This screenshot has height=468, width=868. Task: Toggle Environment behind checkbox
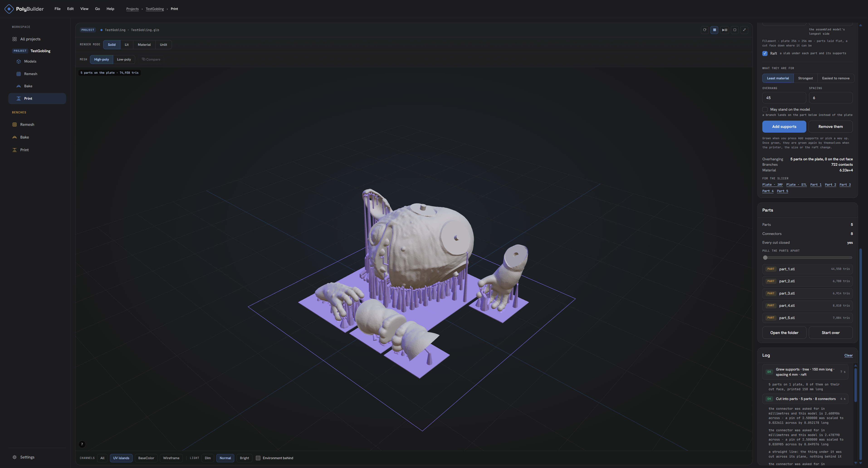click(258, 458)
